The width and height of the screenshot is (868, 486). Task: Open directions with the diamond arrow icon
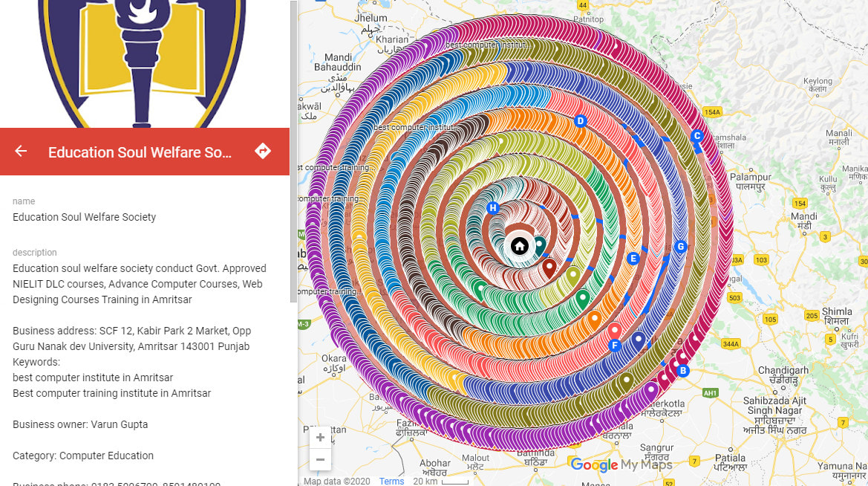pos(262,151)
